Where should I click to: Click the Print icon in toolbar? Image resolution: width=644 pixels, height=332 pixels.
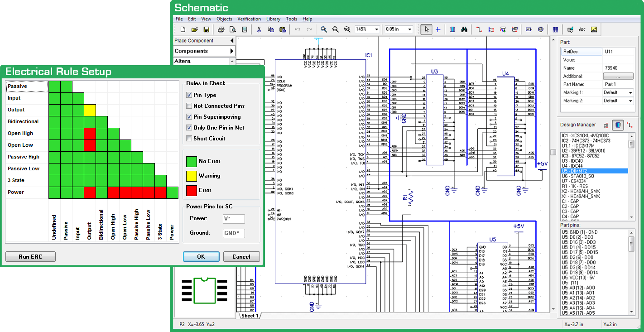pos(221,29)
